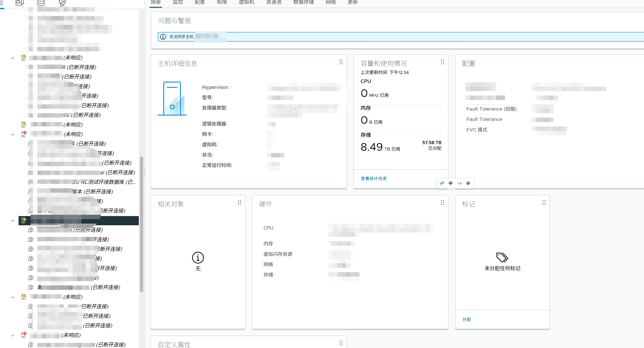The height and width of the screenshot is (348, 644).
Task: Click the green IME logo icon
Action: (442, 183)
